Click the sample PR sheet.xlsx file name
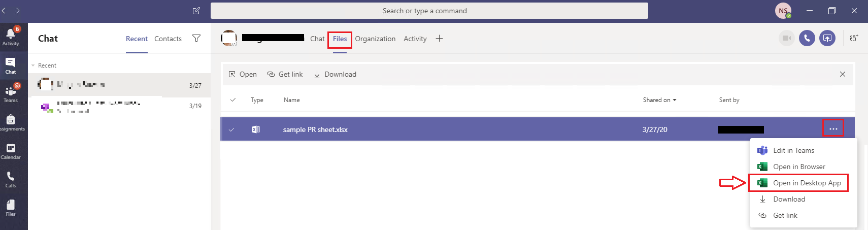868x230 pixels. pyautogui.click(x=315, y=129)
